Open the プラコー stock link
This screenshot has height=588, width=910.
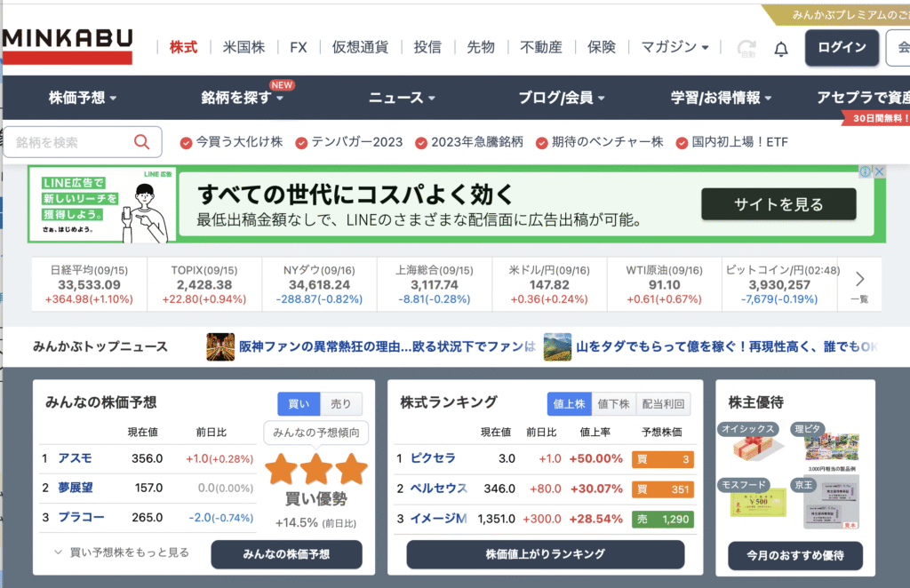[81, 517]
